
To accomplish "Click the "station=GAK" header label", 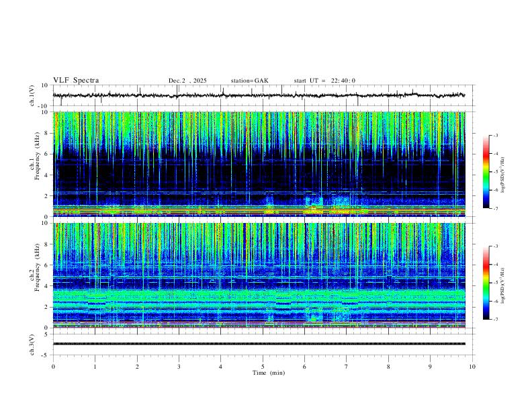I will click(249, 81).
